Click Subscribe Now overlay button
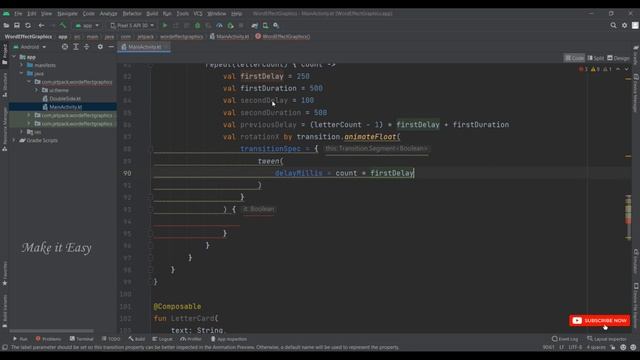This screenshot has width=640, height=360. pyautogui.click(x=600, y=320)
